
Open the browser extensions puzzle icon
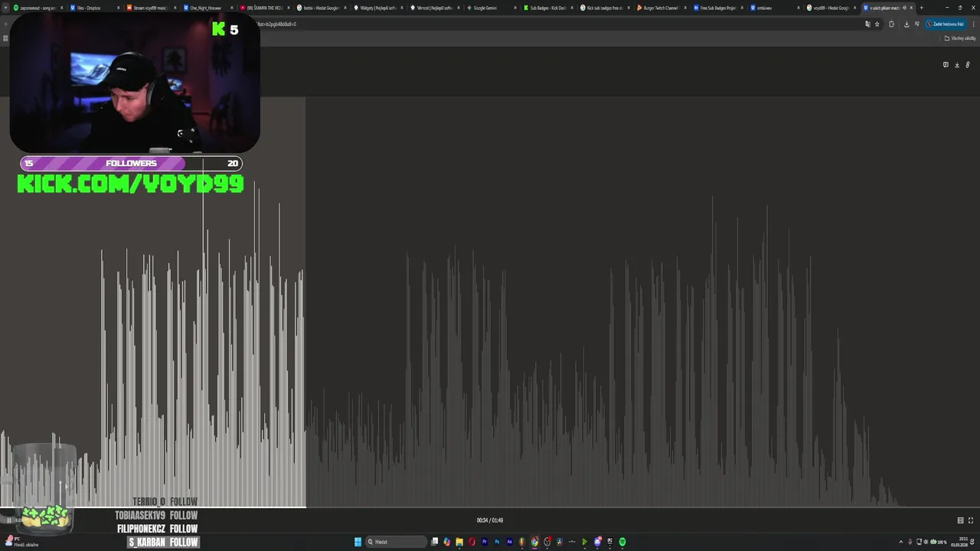pos(891,24)
